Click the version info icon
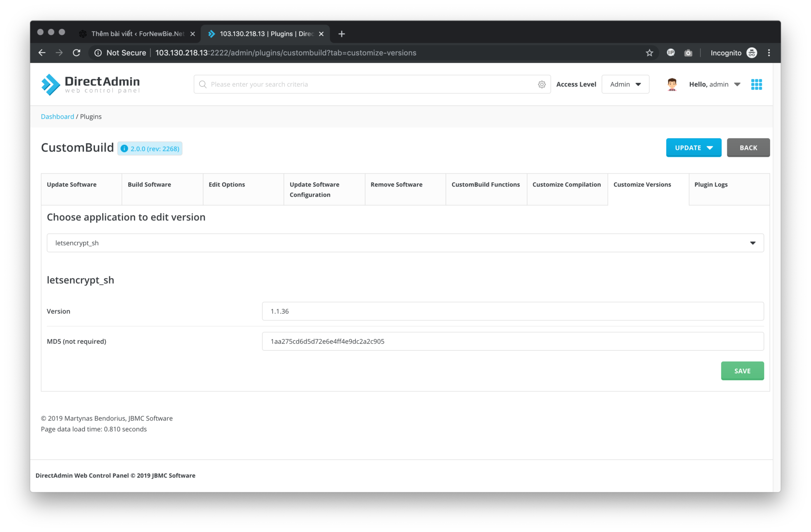Image resolution: width=811 pixels, height=532 pixels. coord(124,149)
